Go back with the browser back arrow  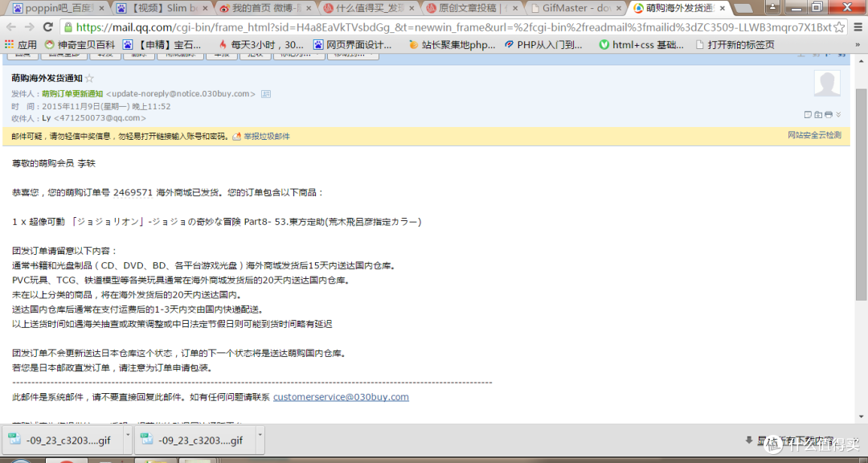pyautogui.click(x=11, y=27)
